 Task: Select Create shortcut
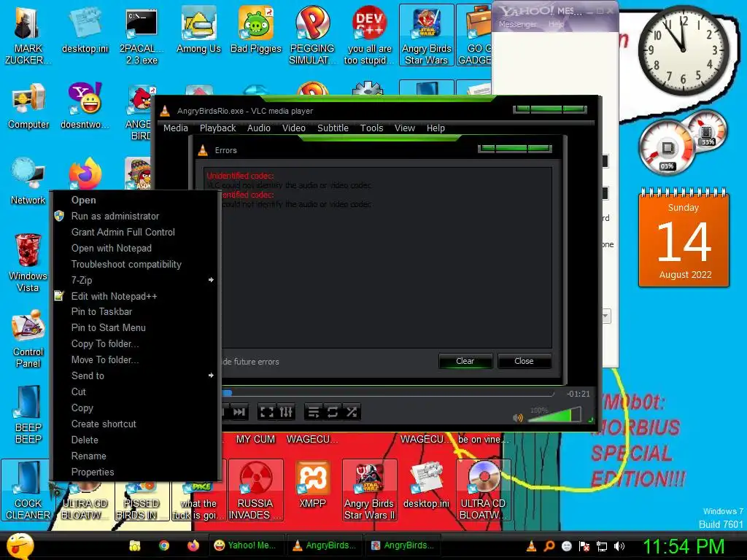(135, 424)
